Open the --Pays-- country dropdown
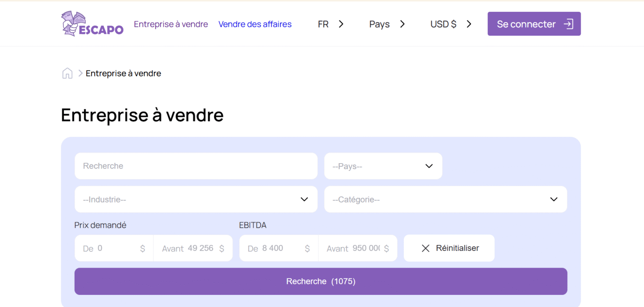The width and height of the screenshot is (644, 307). click(x=383, y=166)
